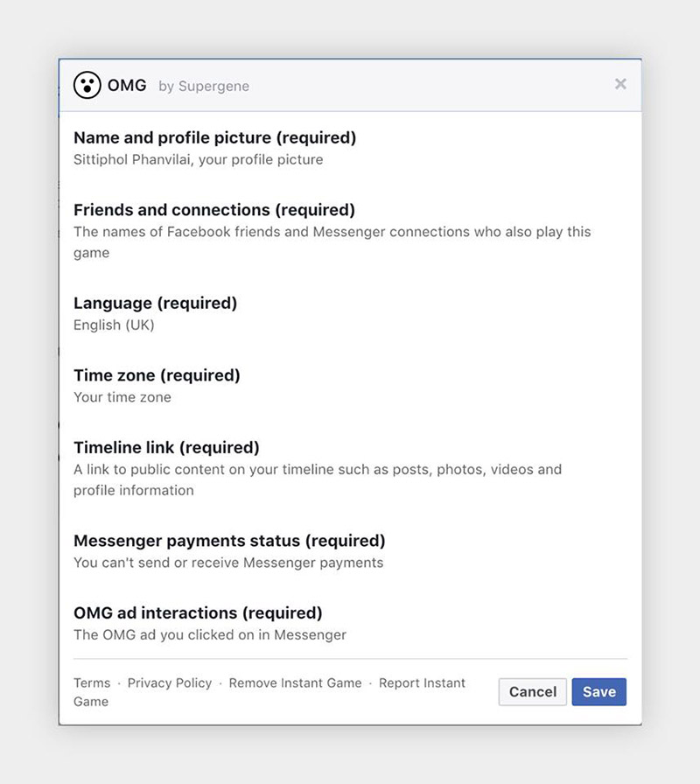Click the 'Your time zone' description text
The width and height of the screenshot is (700, 784).
(x=122, y=397)
